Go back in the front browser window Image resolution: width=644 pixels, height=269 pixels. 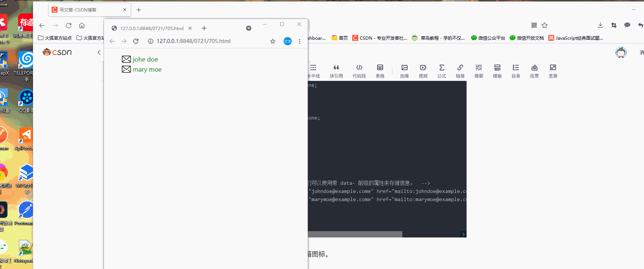click(112, 41)
